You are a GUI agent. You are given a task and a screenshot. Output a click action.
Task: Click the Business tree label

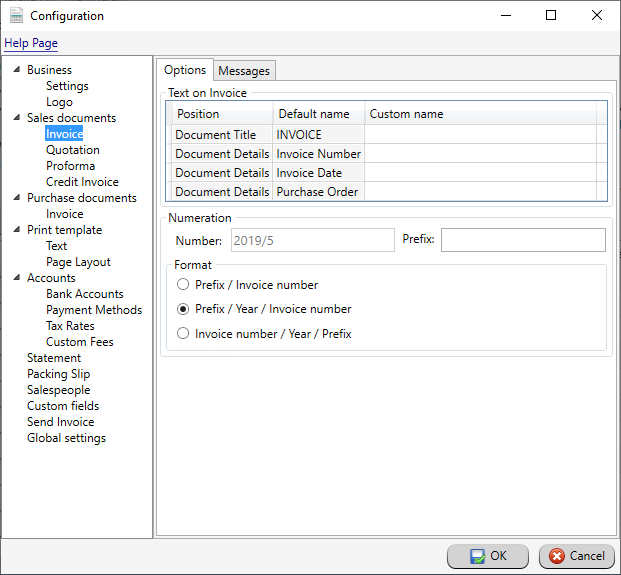(x=49, y=70)
